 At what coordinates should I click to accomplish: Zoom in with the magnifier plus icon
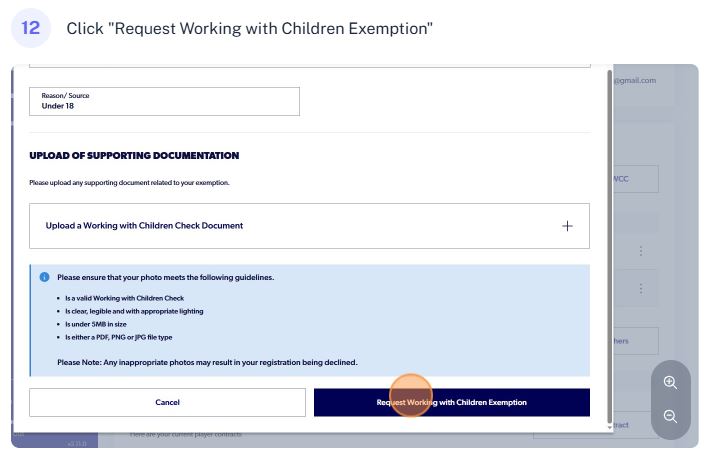click(x=670, y=382)
